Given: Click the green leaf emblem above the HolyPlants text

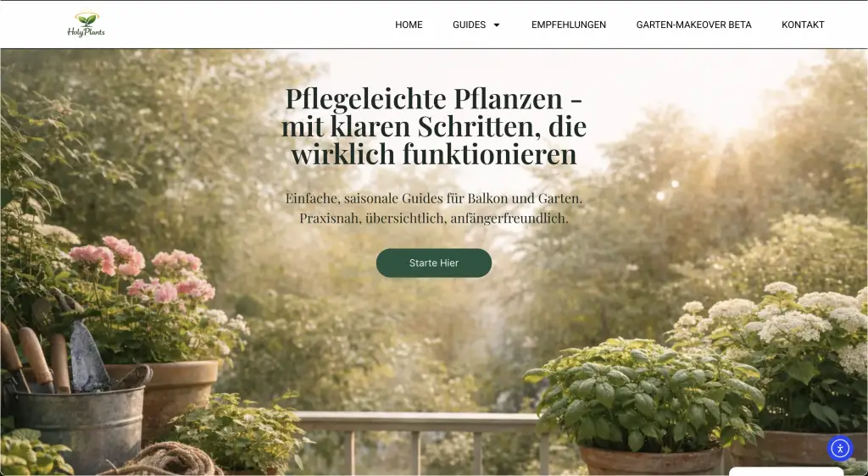Looking at the screenshot, I should [x=87, y=19].
